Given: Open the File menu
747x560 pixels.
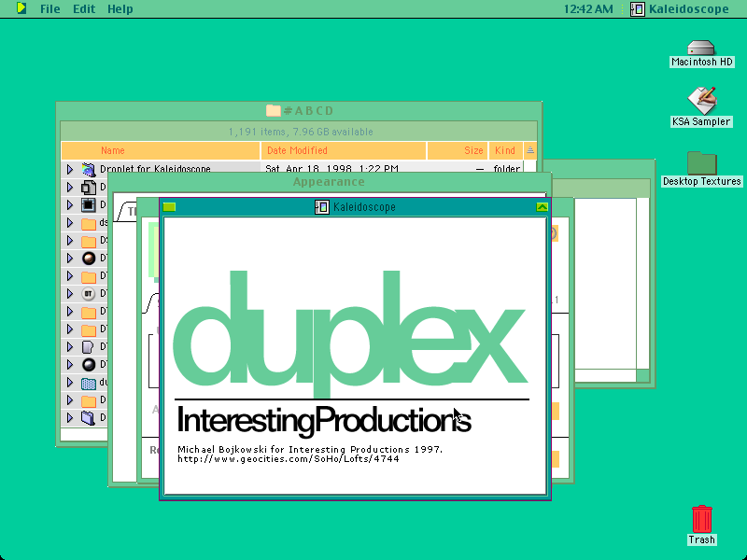Looking at the screenshot, I should pos(50,8).
